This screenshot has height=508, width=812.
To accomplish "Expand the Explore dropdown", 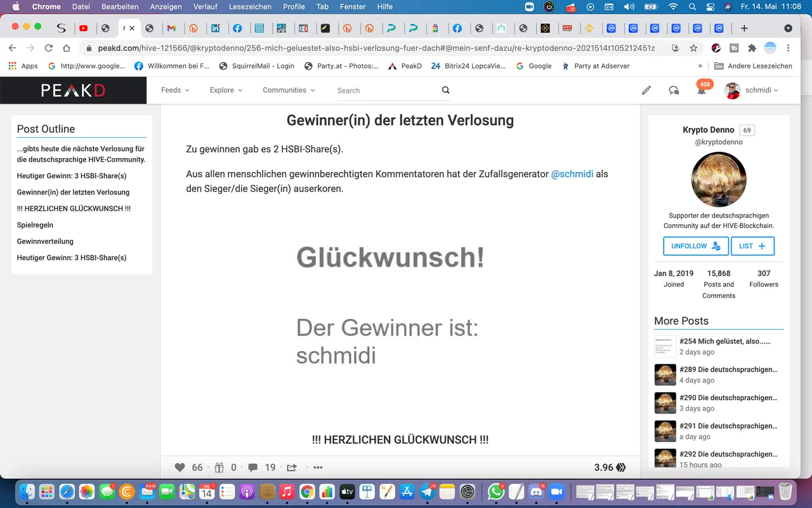I will click(226, 90).
